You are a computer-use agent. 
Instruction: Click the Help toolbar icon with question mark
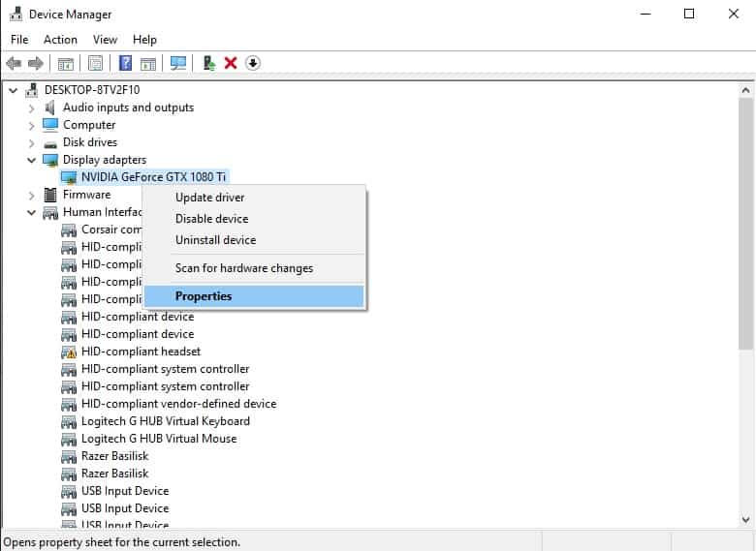125,63
